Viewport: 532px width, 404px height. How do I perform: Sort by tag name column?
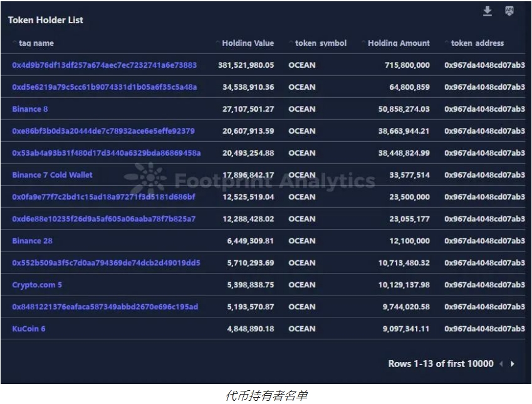click(36, 43)
